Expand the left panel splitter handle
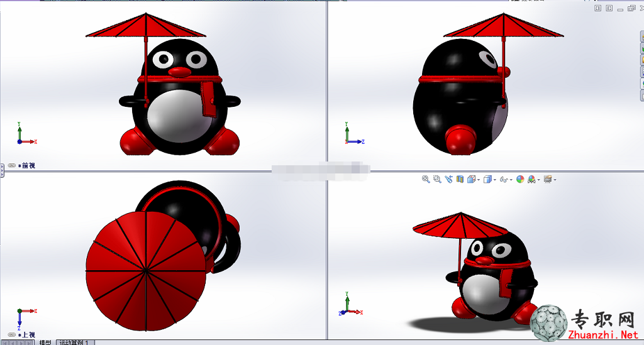This screenshot has width=644, height=345. (x=2, y=170)
